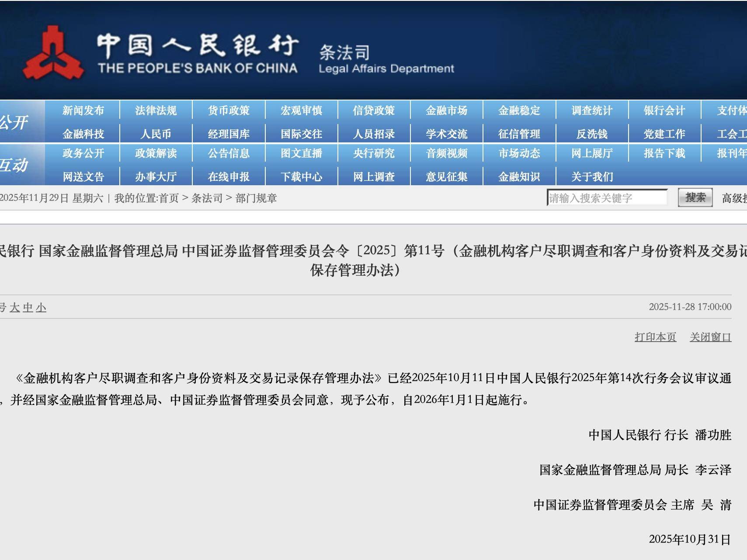Set font size to 大 (large)
This screenshot has height=560, width=747.
(x=15, y=308)
